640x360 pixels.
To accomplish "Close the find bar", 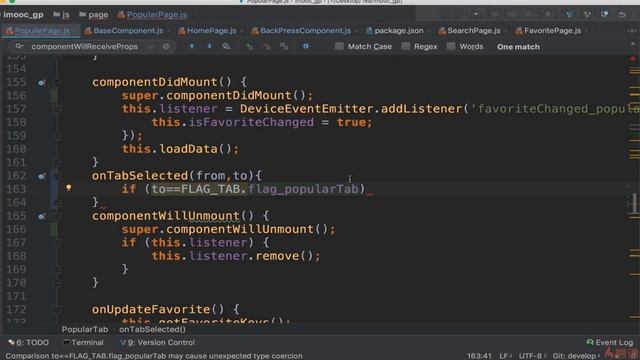I will click(633, 44).
